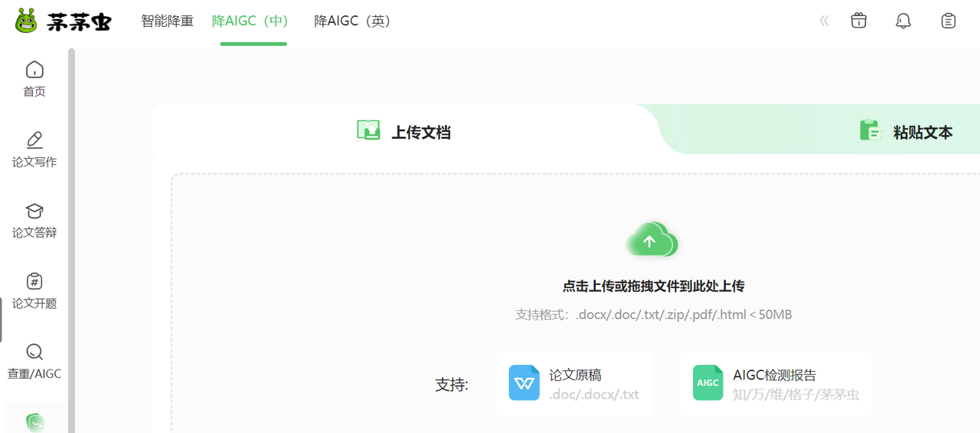This screenshot has width=980, height=433.
Task: Open 论文写作 in the sidebar
Action: point(34,149)
